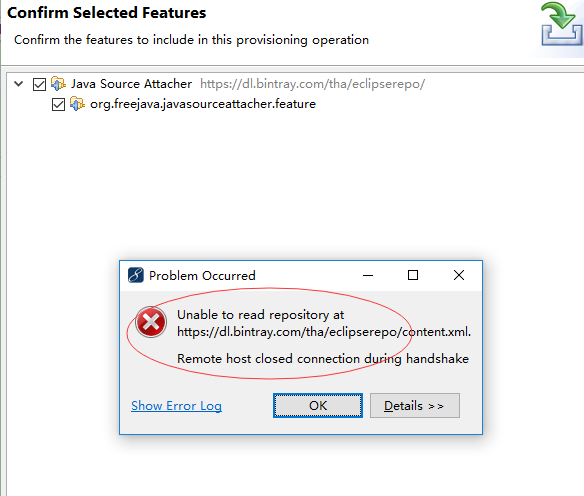Click the Problem Occurred dialog app icon
The width and height of the screenshot is (584, 496).
136,276
